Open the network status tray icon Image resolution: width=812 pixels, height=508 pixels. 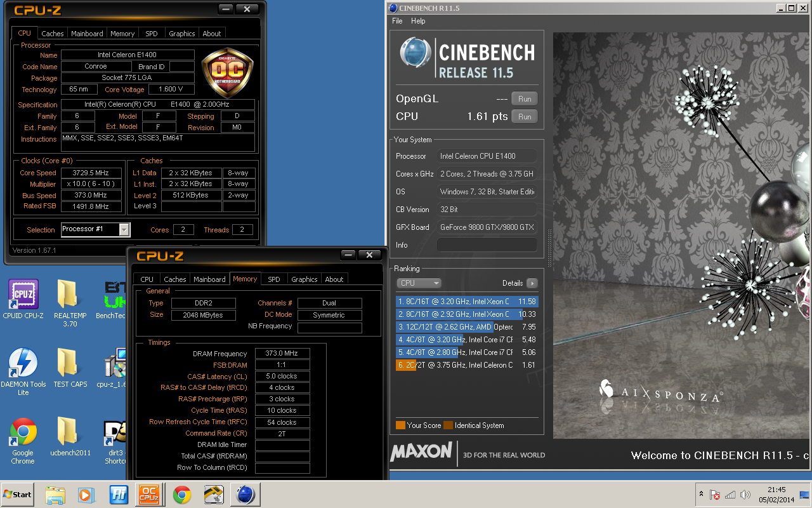coord(730,495)
